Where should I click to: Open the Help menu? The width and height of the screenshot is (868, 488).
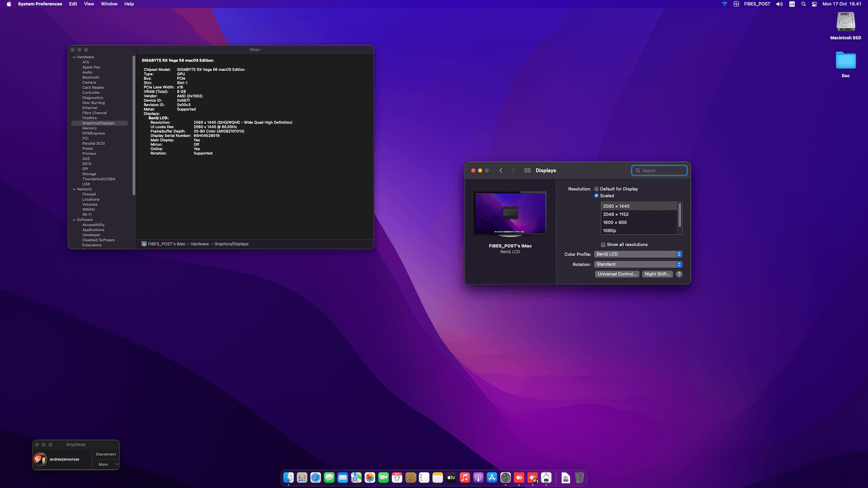tap(129, 4)
